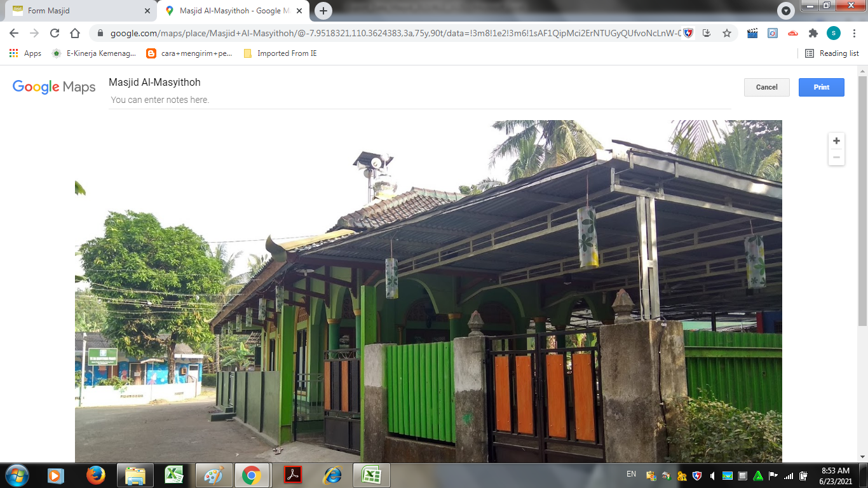Click the battery power tray icon
The width and height of the screenshot is (868, 488).
(x=804, y=475)
